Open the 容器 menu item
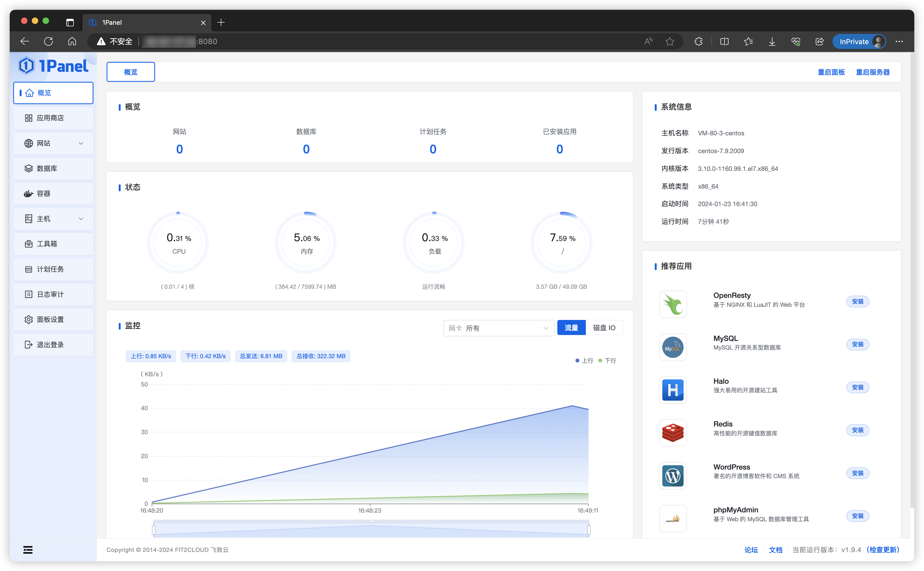Viewport: 924px width, 571px height. [x=53, y=193]
